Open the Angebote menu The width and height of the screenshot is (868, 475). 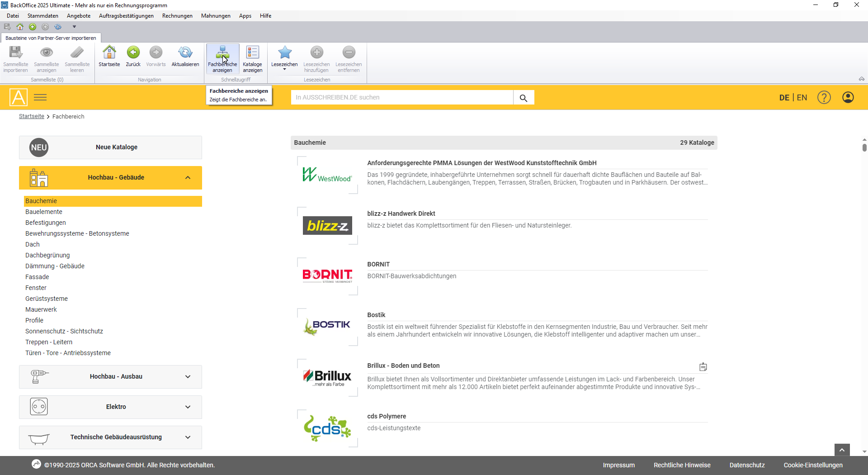coord(79,16)
